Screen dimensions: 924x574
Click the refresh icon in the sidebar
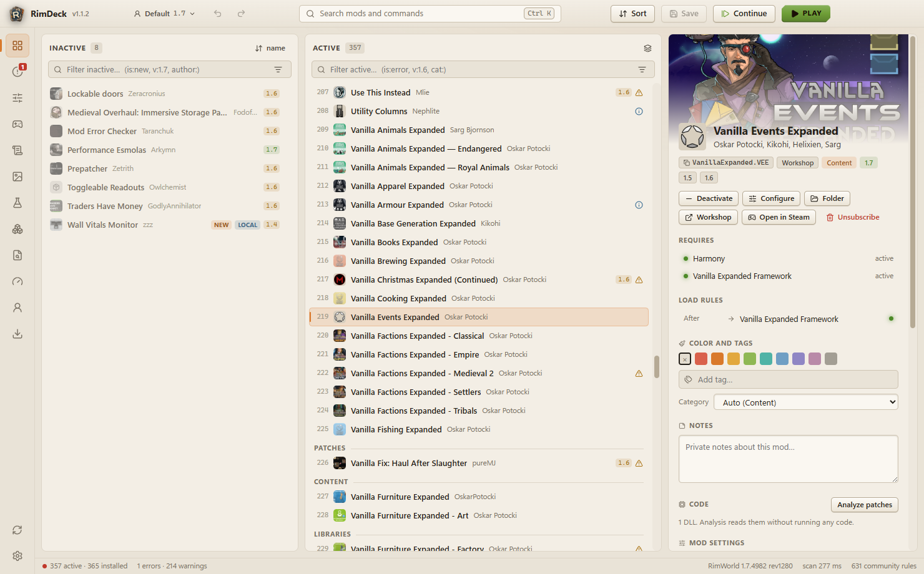tap(17, 530)
